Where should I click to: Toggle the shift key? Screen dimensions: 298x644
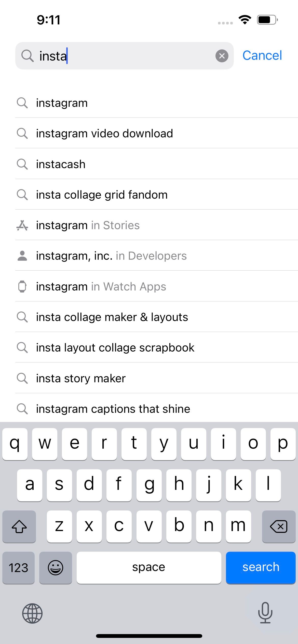pyautogui.click(x=19, y=526)
